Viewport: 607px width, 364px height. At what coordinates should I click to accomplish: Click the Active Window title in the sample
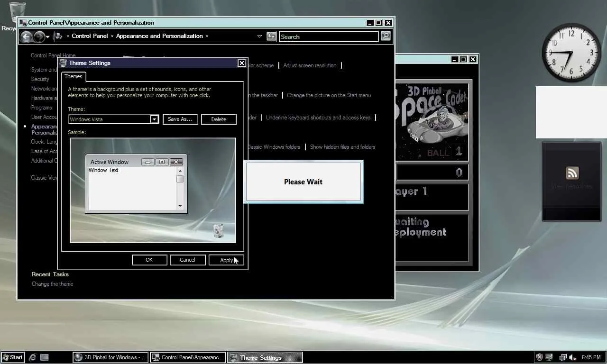pyautogui.click(x=110, y=162)
